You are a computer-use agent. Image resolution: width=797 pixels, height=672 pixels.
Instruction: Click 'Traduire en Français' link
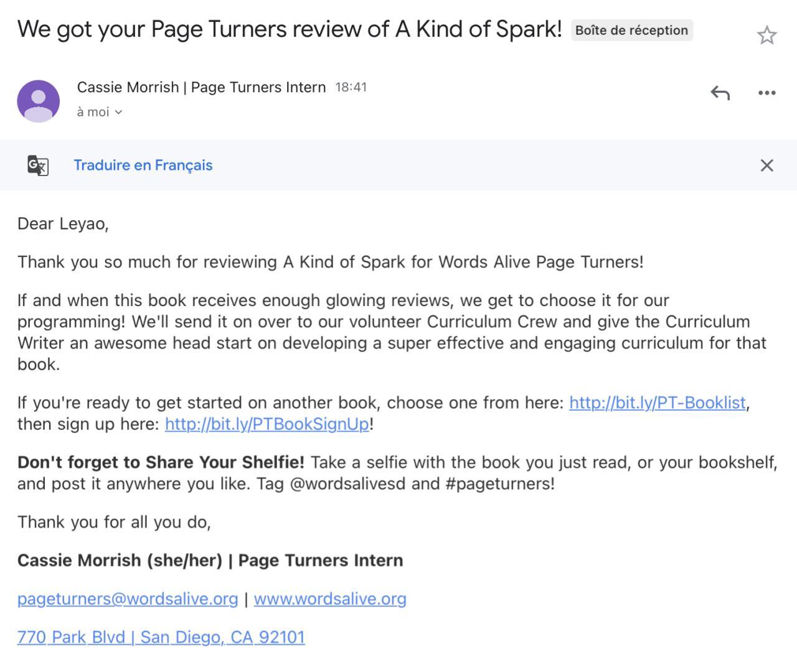pos(143,165)
